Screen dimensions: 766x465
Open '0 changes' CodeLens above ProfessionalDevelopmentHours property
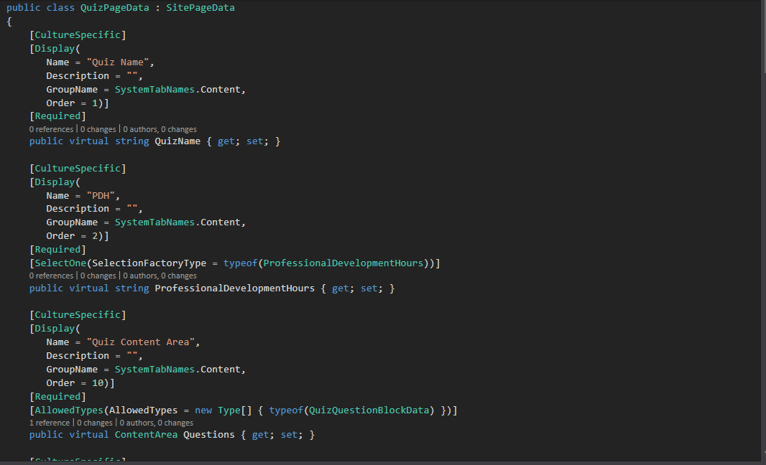[x=98, y=276]
